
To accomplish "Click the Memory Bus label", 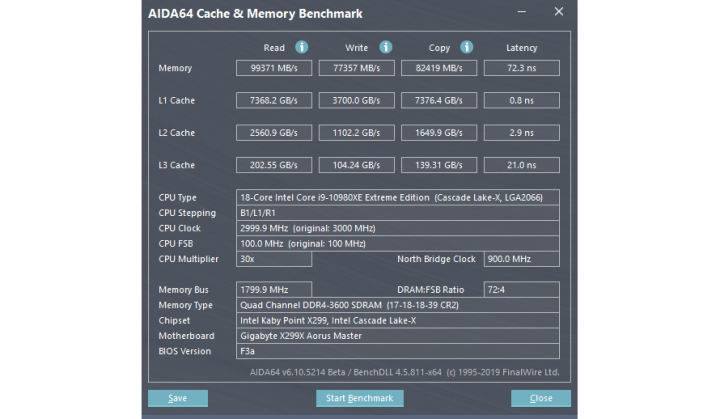I will pyautogui.click(x=183, y=290).
